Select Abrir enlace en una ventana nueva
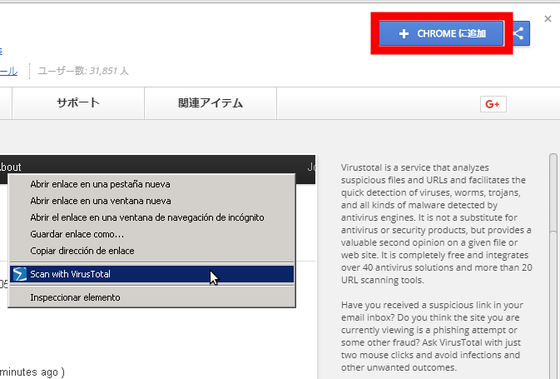The height and width of the screenshot is (379, 560). tap(152, 201)
